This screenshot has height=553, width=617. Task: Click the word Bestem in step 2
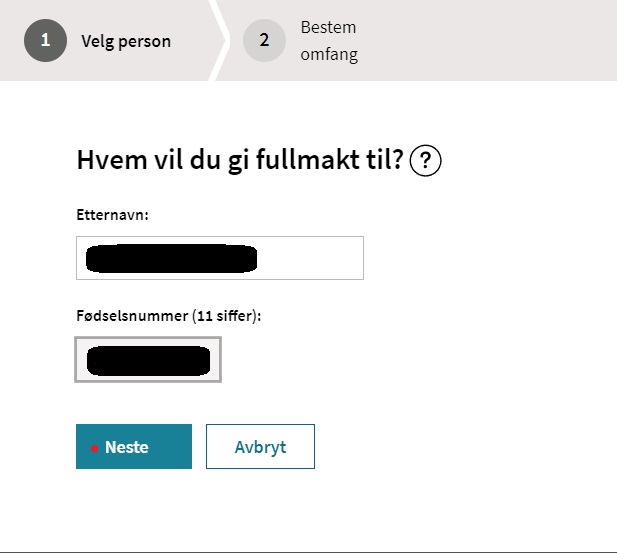pyautogui.click(x=328, y=27)
